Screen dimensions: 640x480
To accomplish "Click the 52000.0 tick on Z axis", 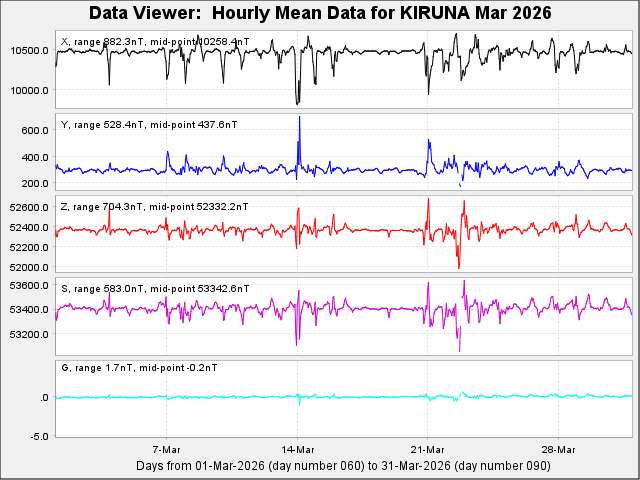I will tap(28, 268).
